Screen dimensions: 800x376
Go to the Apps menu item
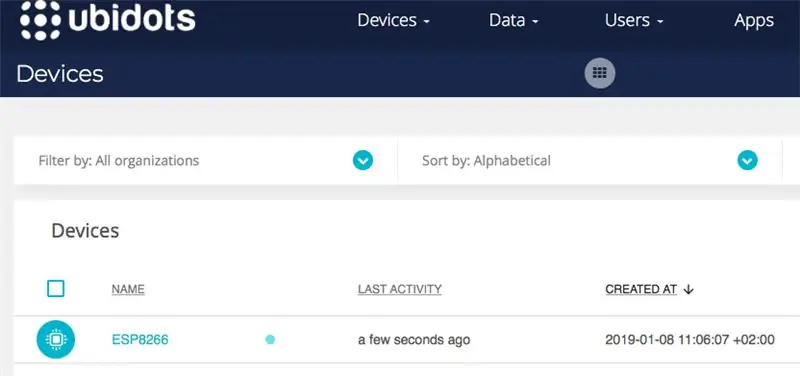click(x=754, y=20)
